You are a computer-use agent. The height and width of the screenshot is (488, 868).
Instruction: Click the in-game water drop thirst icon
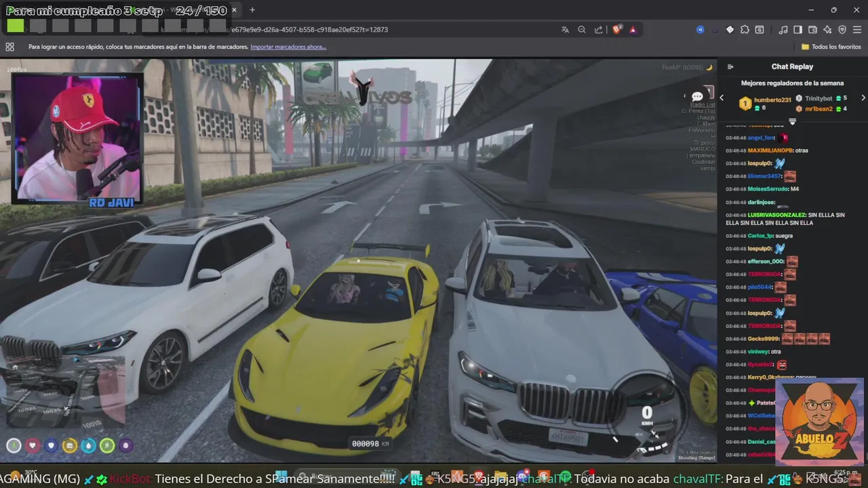pyautogui.click(x=89, y=445)
